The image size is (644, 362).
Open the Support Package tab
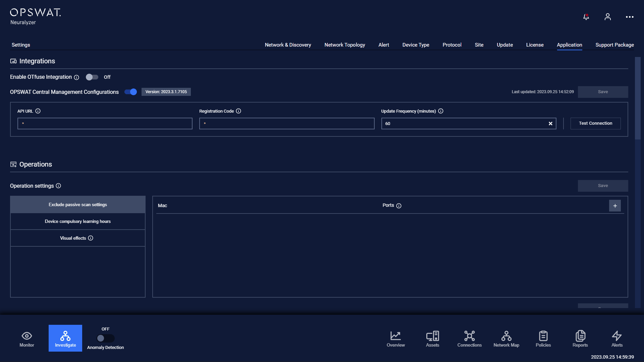[614, 45]
